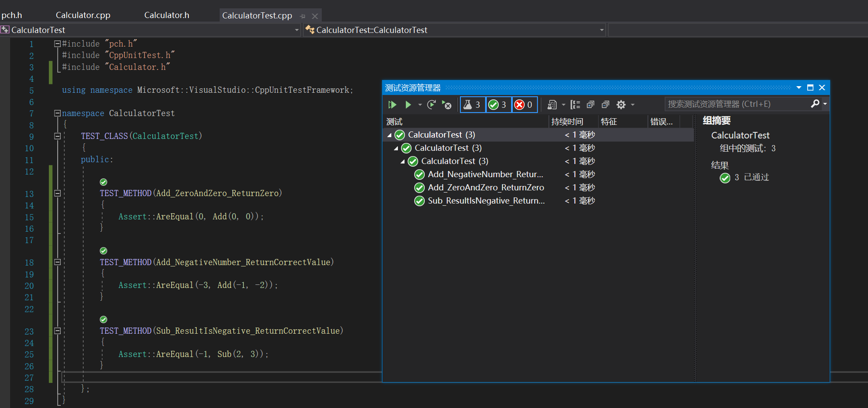The width and height of the screenshot is (868, 408).
Task: Close the CalculatorTest.cpp tab
Action: point(315,16)
